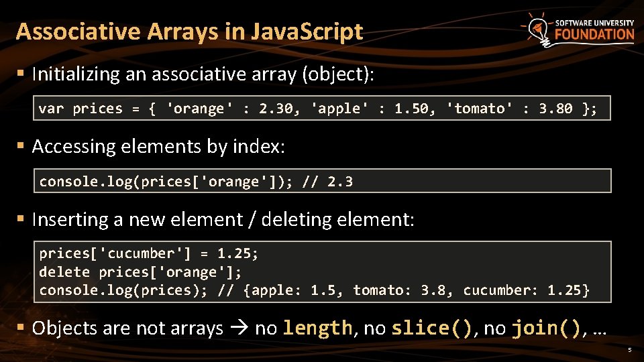Click the 'Accessing elements by index:' bullet text
This screenshot has width=644, height=362.
tap(158, 147)
